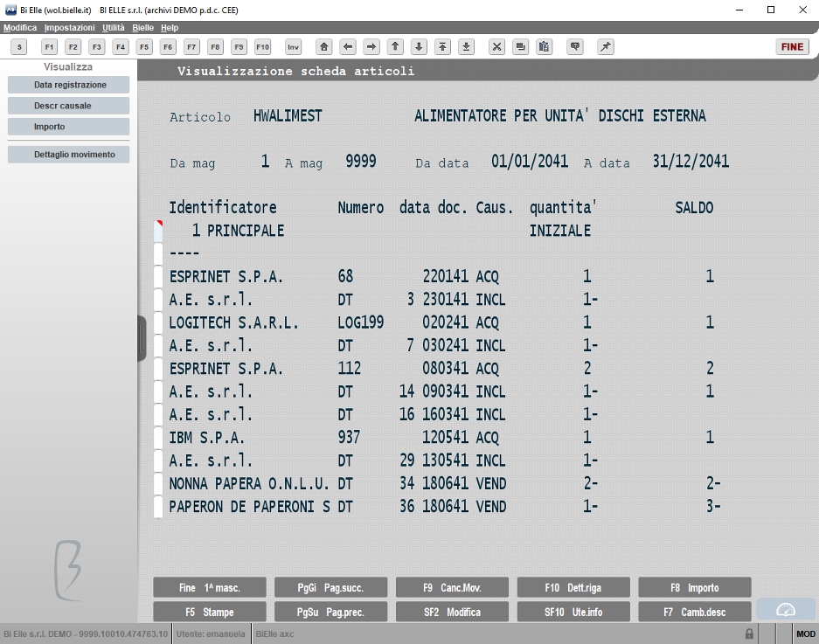Click the left arrow toolbar icon
The height and width of the screenshot is (644, 819).
[x=347, y=47]
